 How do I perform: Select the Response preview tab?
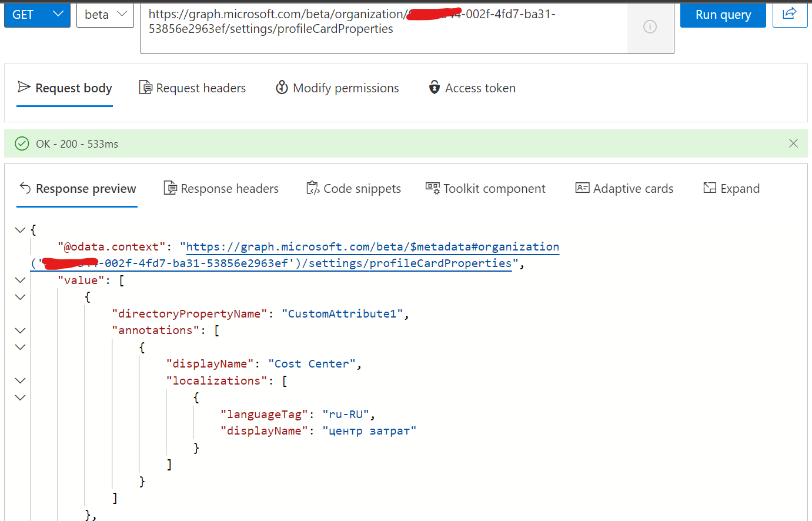(77, 189)
